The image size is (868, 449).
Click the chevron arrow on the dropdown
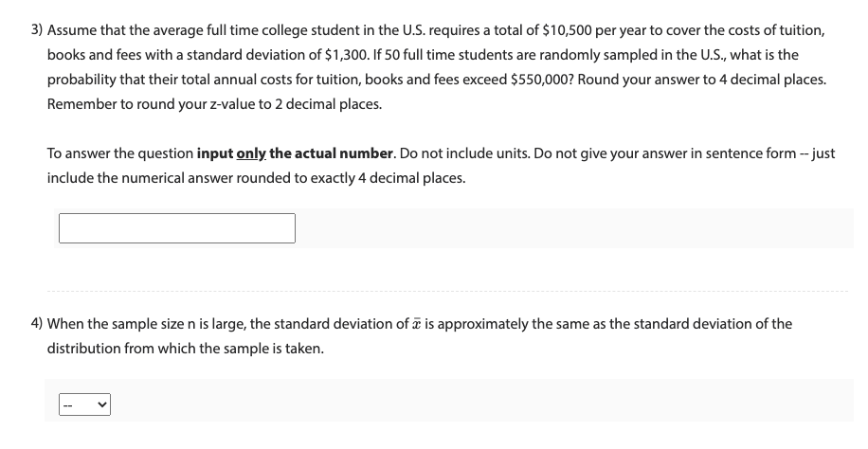pyautogui.click(x=101, y=404)
